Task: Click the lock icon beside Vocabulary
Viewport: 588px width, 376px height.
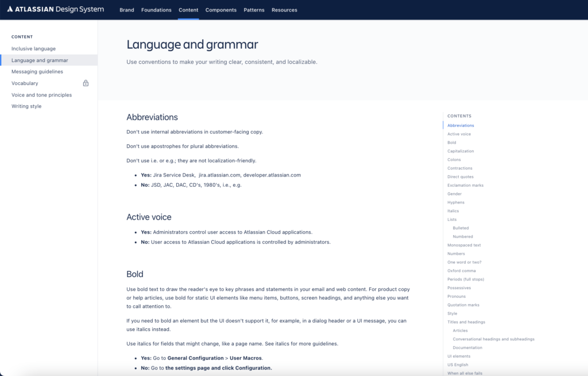Action: pos(85,83)
